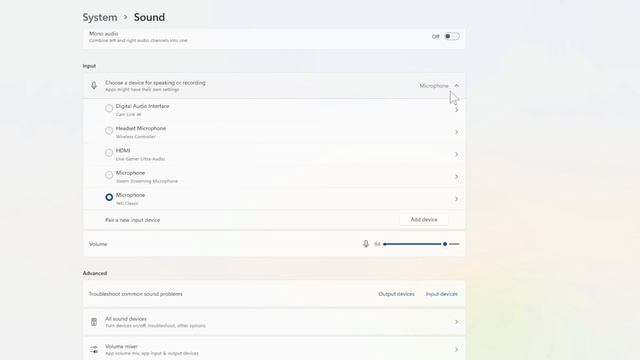Open Yeti Classic Microphone properties chevron
Viewport: 640px width, 360px height.
[x=456, y=199]
